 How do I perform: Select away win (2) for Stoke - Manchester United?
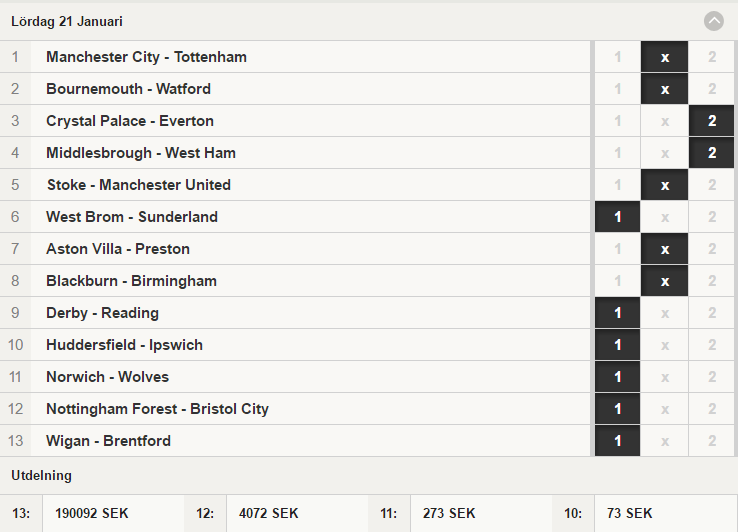[x=712, y=185]
